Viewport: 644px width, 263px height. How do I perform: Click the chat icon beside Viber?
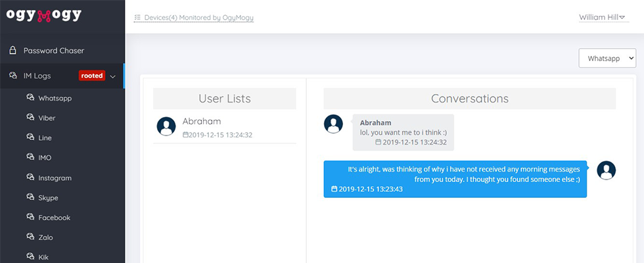tap(30, 118)
